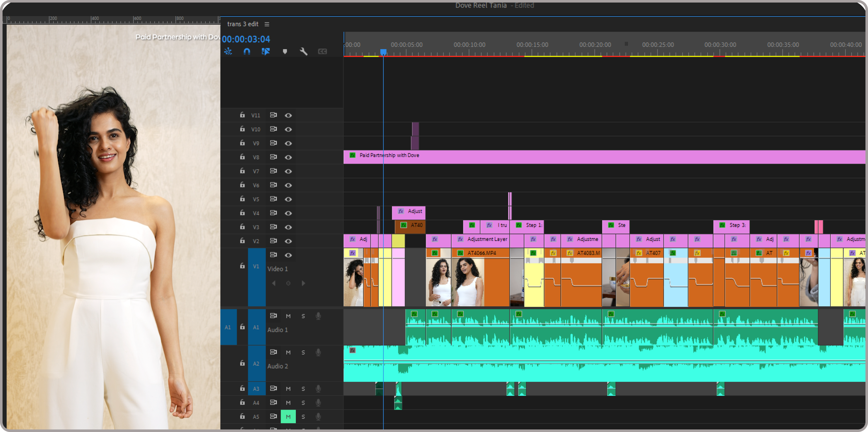Open the trans 3 edit panel menu
This screenshot has height=432, width=868.
pyautogui.click(x=267, y=24)
